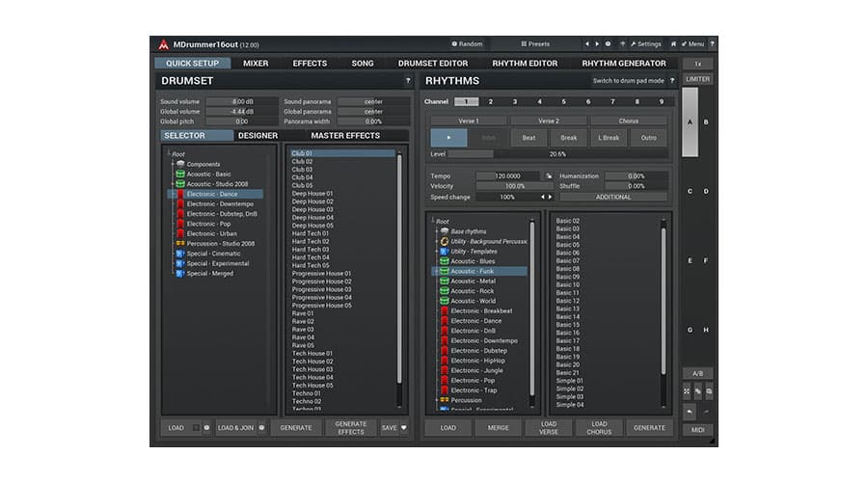This screenshot has height=482, width=868.
Task: Click the MERGE button
Action: pyautogui.click(x=498, y=428)
